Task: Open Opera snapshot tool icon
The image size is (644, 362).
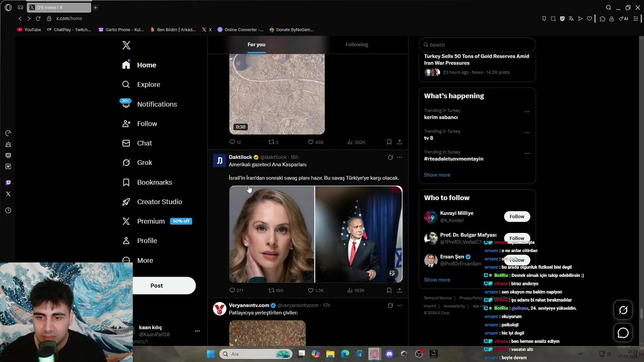Action: coord(553,19)
